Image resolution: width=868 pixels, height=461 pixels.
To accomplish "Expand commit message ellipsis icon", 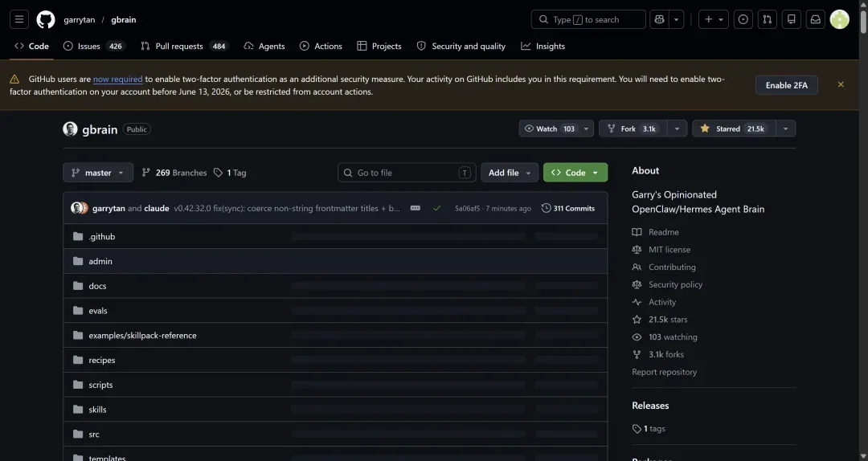I will coord(416,208).
